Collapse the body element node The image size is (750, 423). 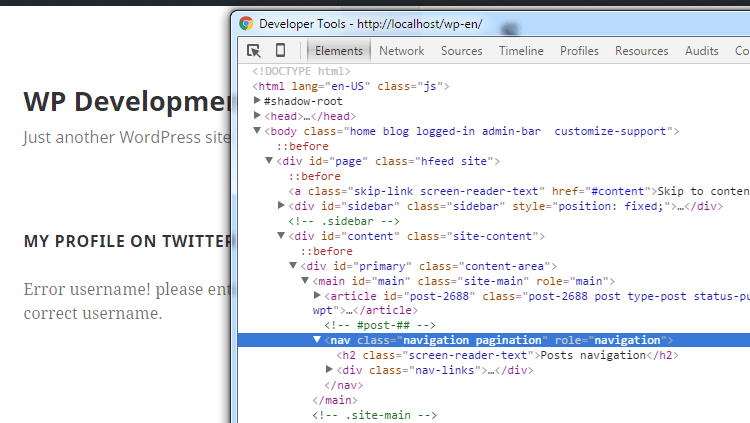[x=257, y=130]
